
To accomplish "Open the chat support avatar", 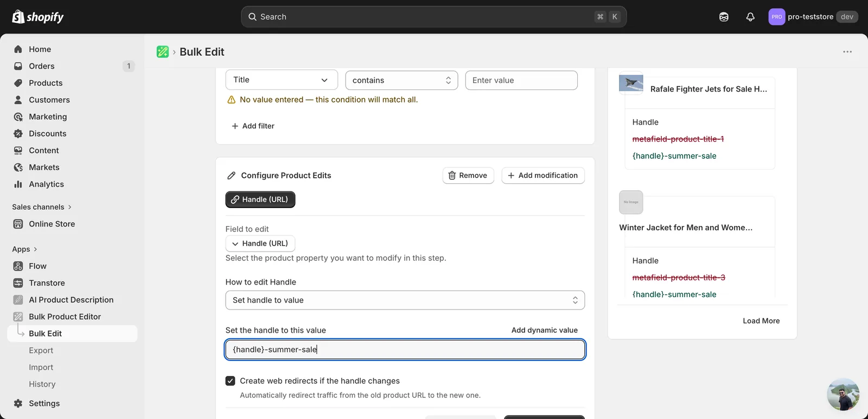I will pyautogui.click(x=843, y=395).
